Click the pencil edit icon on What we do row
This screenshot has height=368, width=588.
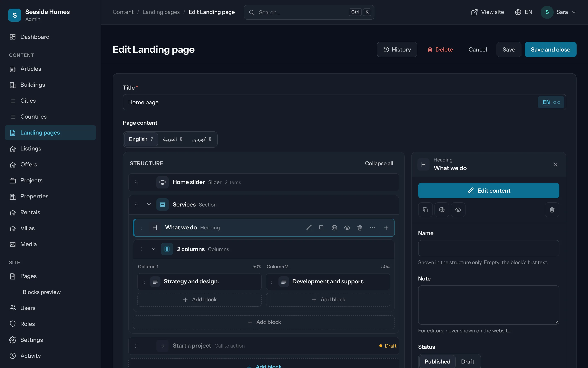309,228
